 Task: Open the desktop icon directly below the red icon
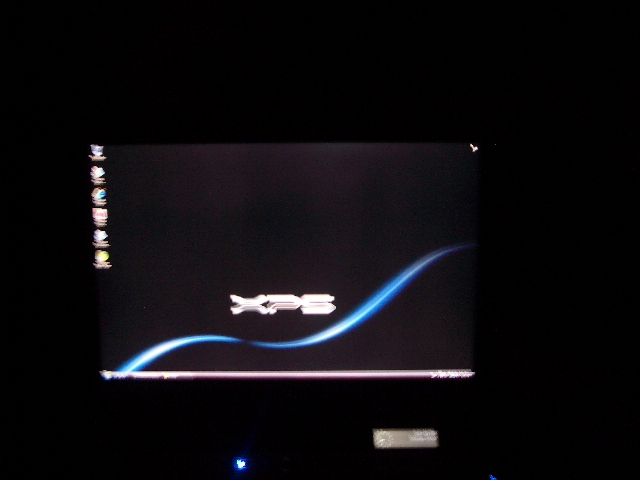[x=100, y=238]
